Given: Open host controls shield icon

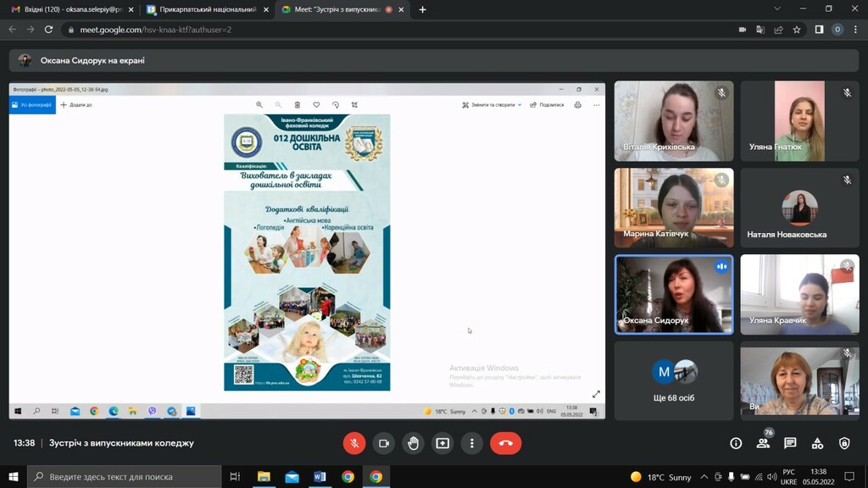Looking at the screenshot, I should pos(844,443).
